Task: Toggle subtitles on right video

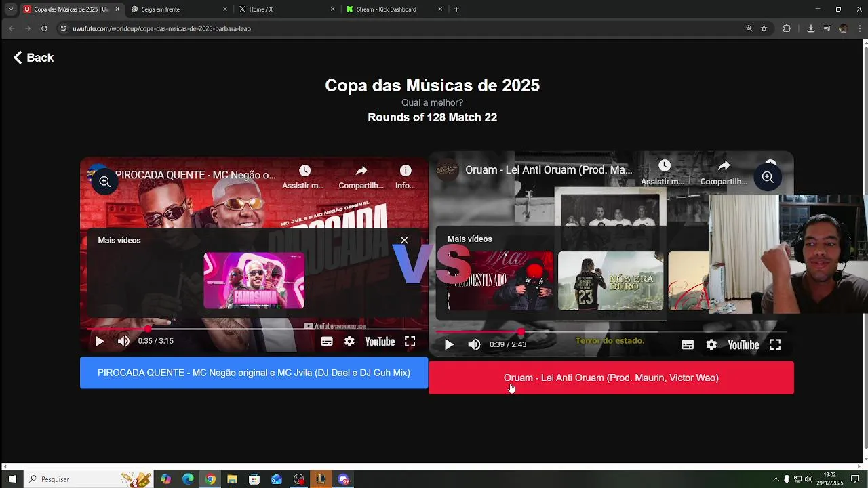Action: point(688,345)
